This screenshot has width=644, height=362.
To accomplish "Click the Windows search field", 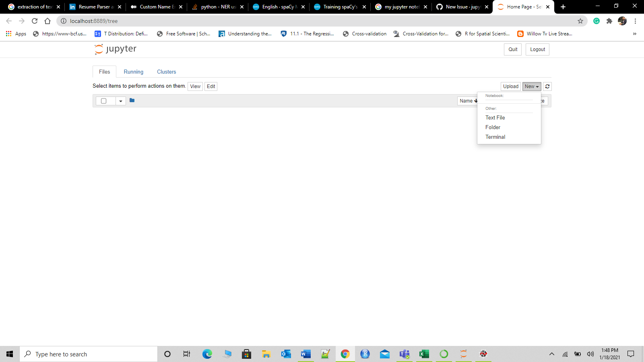I will pyautogui.click(x=89, y=354).
